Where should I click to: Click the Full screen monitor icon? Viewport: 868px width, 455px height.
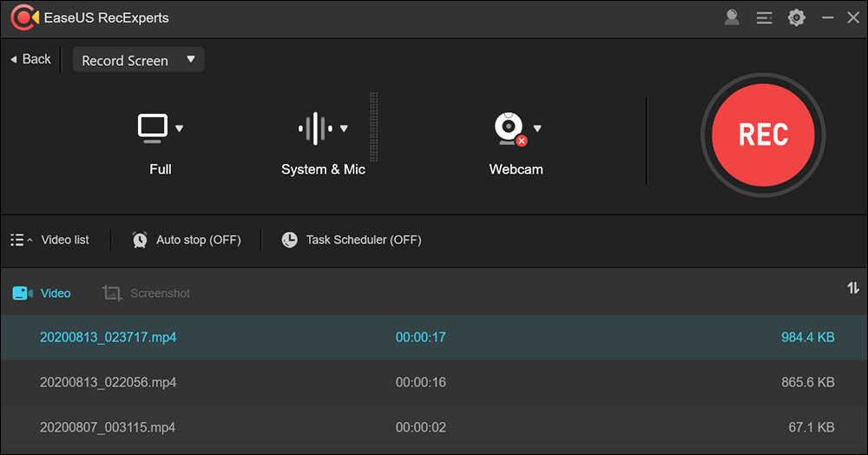152,129
